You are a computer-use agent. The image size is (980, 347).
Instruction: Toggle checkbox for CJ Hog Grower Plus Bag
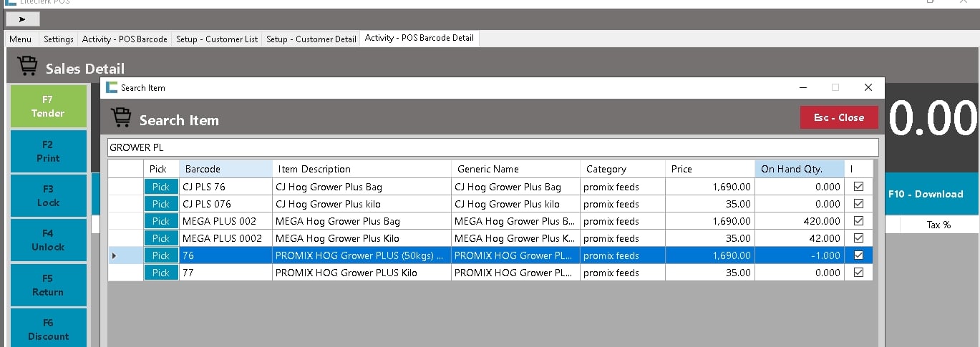click(x=858, y=187)
